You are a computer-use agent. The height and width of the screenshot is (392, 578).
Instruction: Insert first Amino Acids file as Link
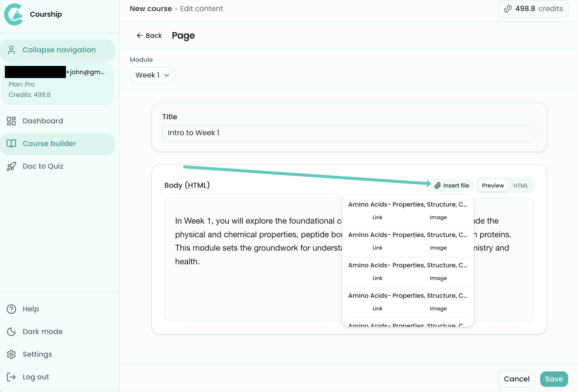377,217
